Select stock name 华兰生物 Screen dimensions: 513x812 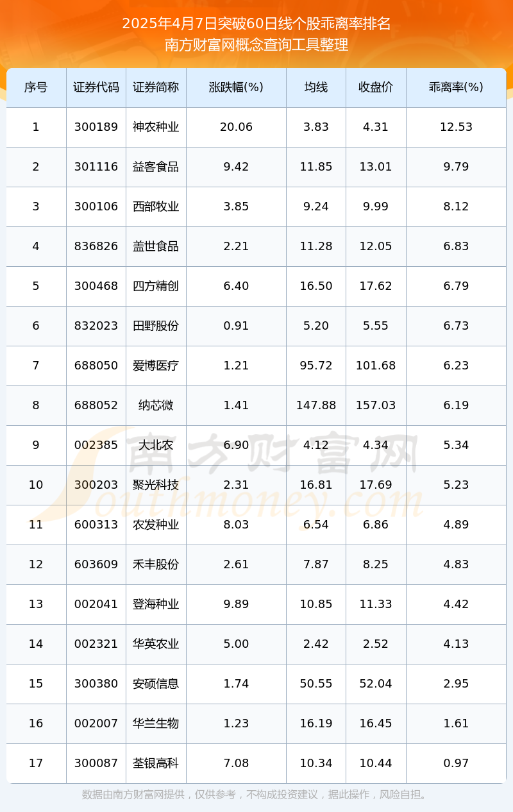(156, 723)
